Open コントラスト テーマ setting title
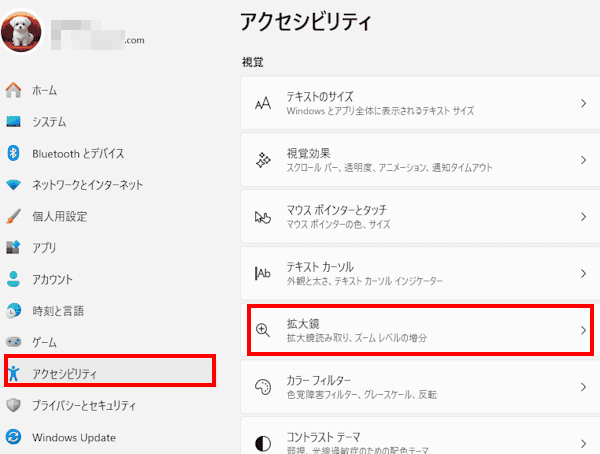600x454 pixels. point(324,437)
